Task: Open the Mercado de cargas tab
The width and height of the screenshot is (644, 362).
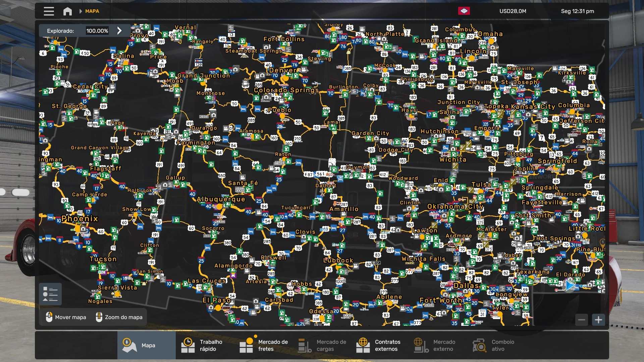Action: 322,345
